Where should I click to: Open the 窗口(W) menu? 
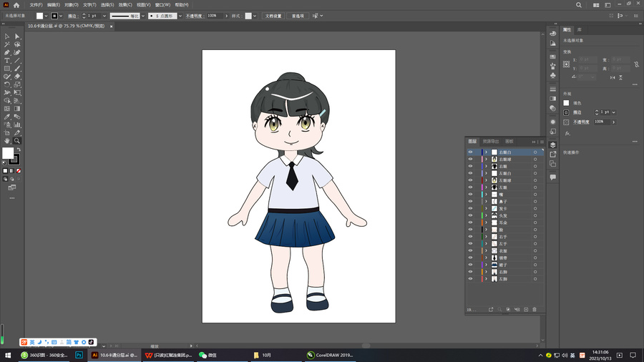[x=162, y=5]
